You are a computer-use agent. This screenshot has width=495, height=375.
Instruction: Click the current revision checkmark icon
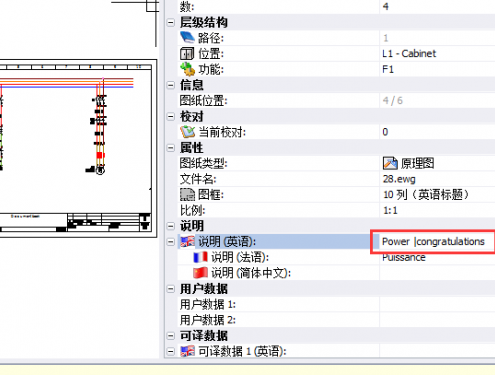(187, 132)
